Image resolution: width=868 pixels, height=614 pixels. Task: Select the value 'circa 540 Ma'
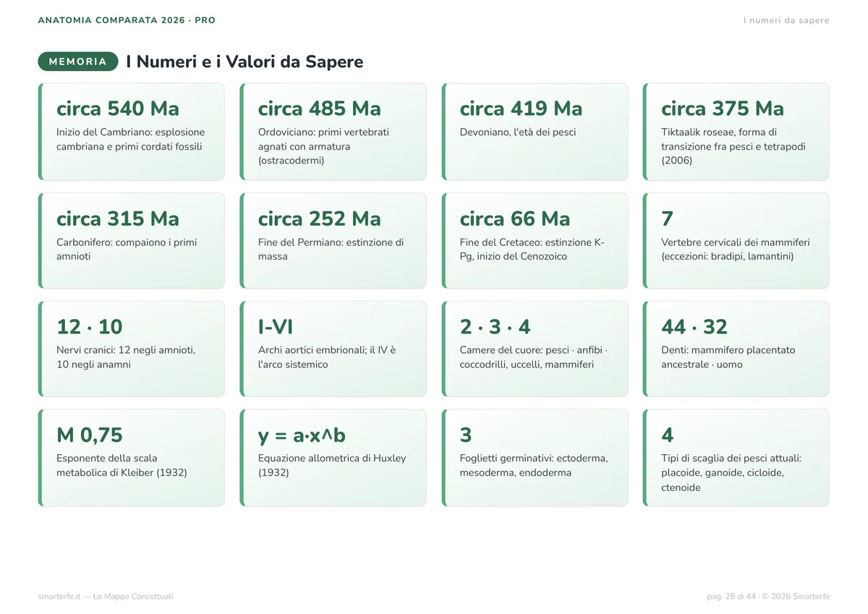click(118, 108)
